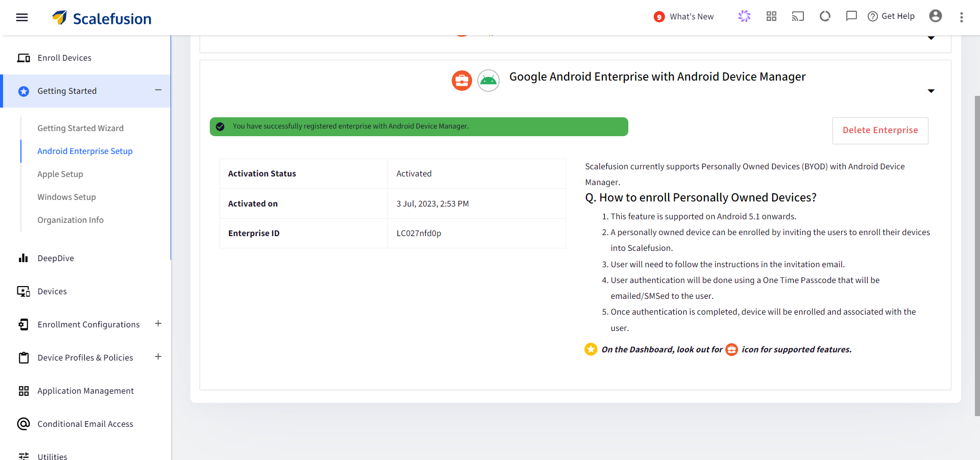980x460 pixels.
Task: Click the Activation Status label cell
Action: (304, 174)
